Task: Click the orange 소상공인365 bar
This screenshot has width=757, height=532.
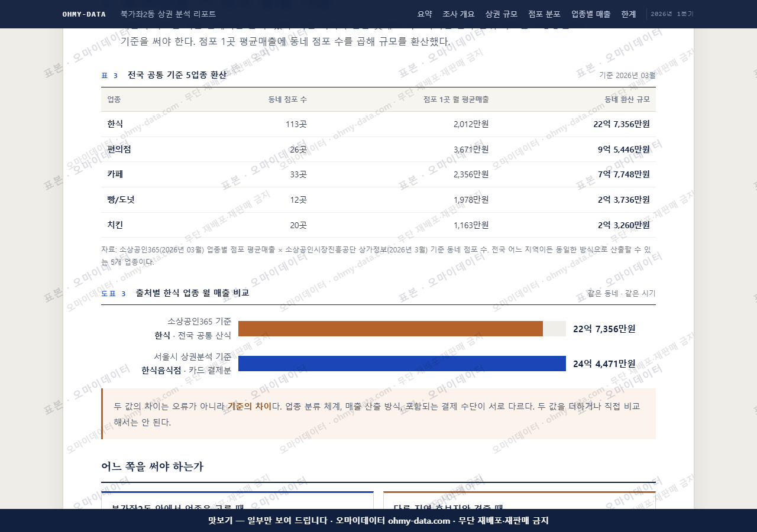Action: [390, 329]
